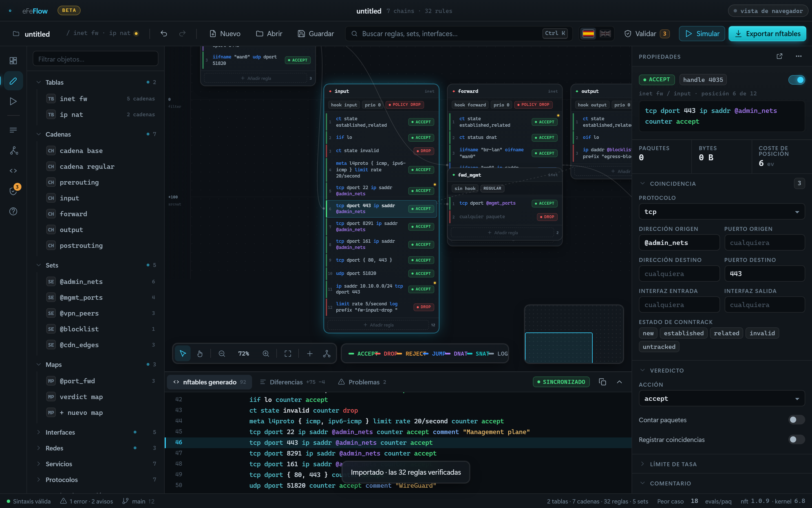Click the redo arrow icon

pos(182,34)
